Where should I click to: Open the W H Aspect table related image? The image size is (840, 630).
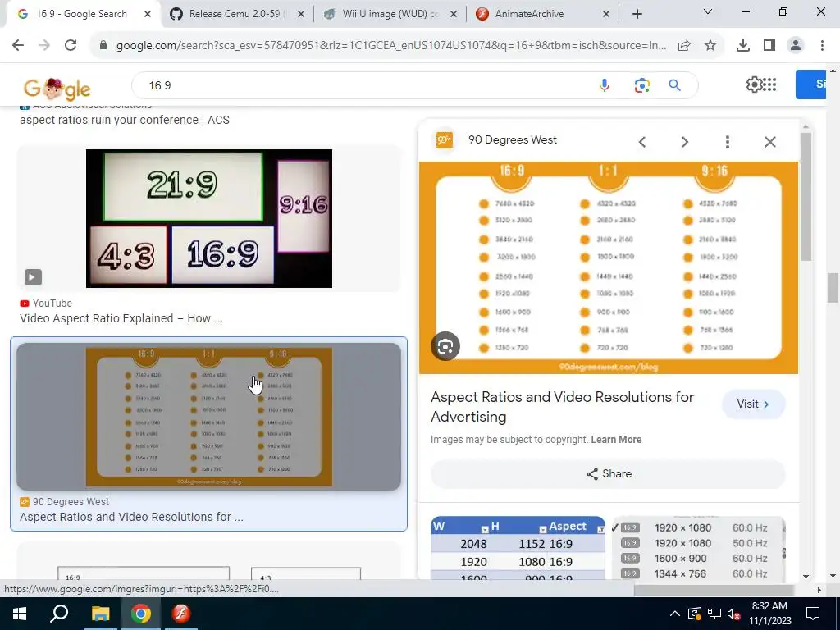(518, 549)
